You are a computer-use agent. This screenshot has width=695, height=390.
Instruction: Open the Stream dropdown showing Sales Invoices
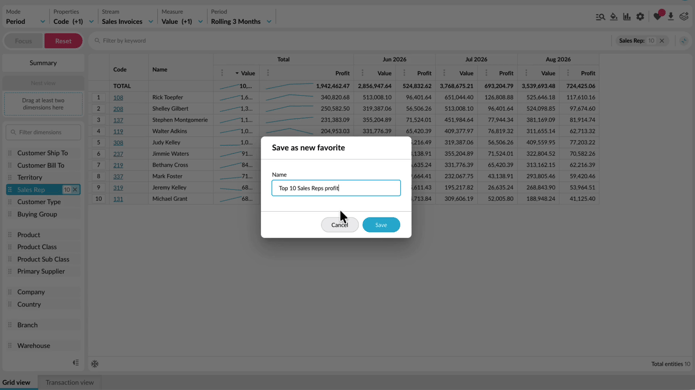[x=127, y=17]
